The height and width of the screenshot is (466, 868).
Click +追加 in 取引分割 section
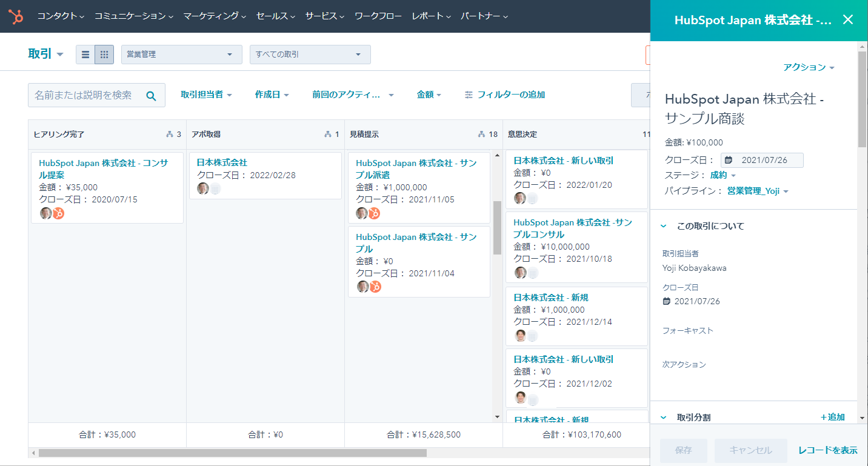833,417
